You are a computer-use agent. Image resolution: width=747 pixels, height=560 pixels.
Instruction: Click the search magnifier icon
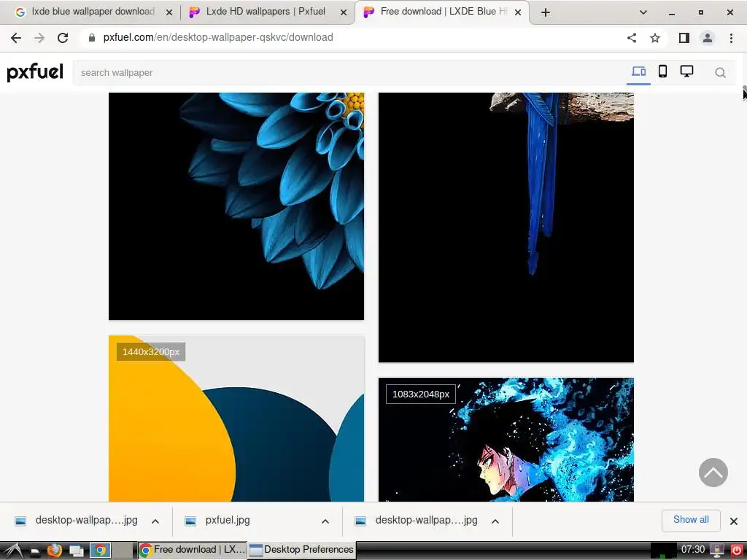(720, 72)
